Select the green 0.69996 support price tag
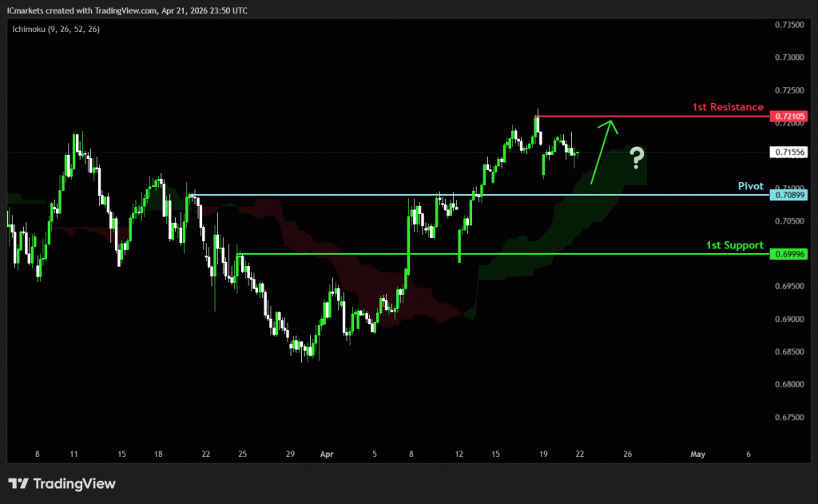Screen dimensions: 818x504 tap(788, 254)
